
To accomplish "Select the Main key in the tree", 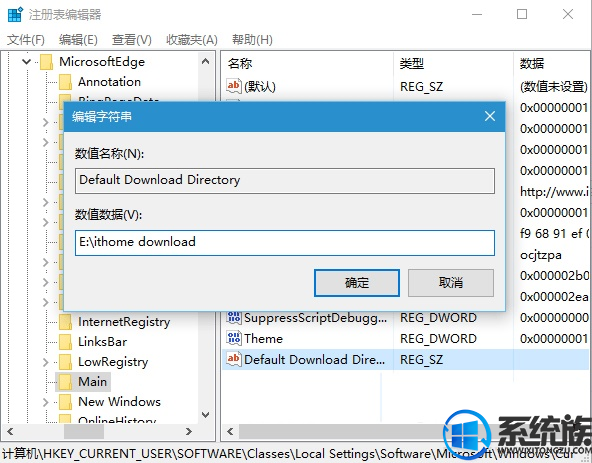I will pos(92,381).
